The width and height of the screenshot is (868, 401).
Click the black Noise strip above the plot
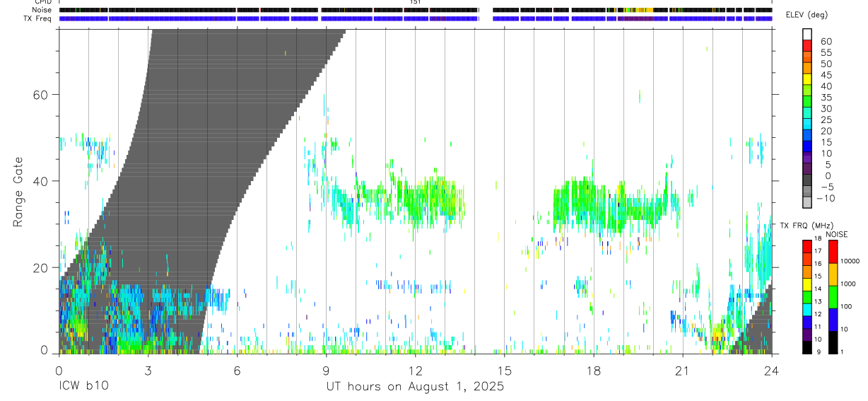(415, 10)
